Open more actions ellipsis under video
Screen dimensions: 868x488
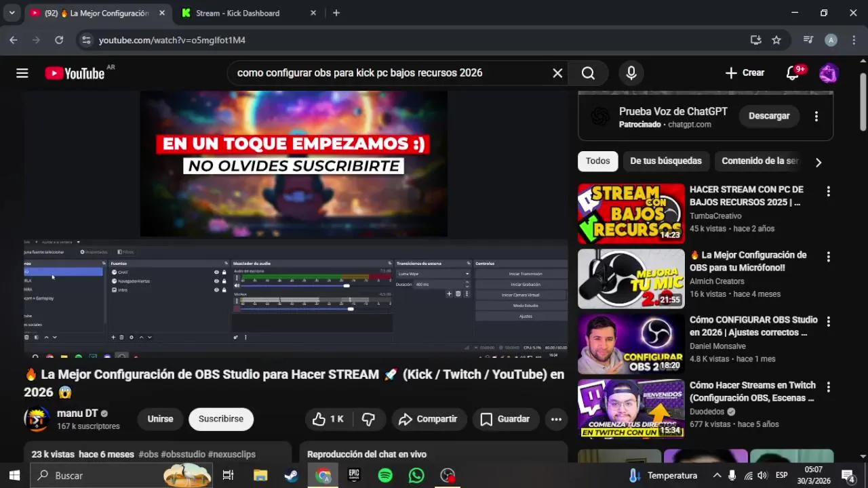pos(556,419)
